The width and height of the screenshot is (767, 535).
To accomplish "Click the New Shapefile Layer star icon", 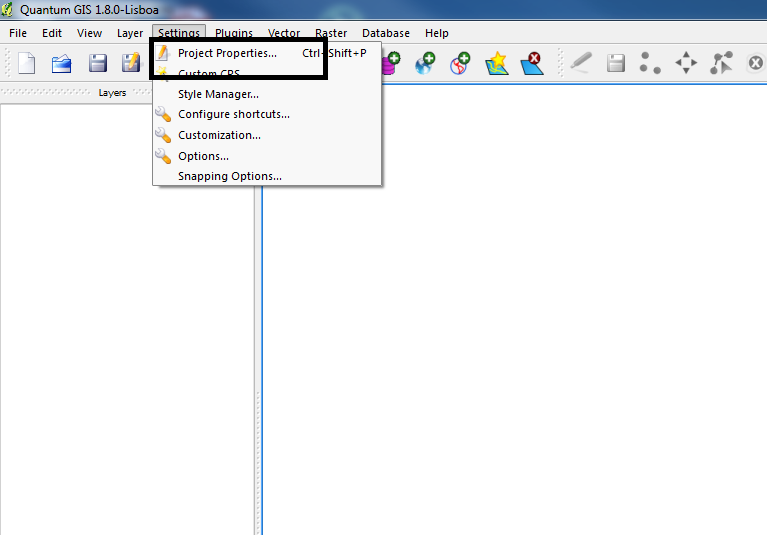I will point(496,63).
